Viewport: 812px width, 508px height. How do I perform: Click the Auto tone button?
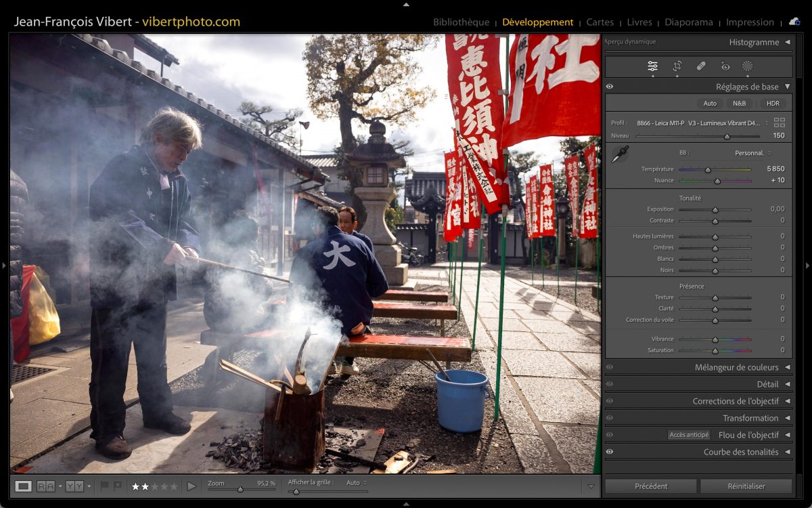(709, 104)
